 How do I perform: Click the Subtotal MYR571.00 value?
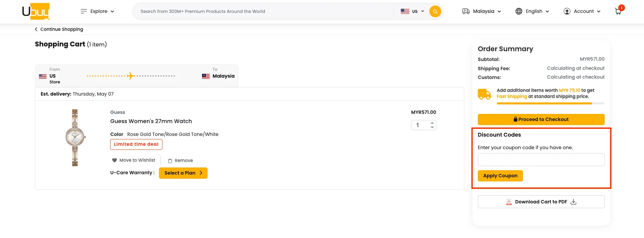[592, 59]
